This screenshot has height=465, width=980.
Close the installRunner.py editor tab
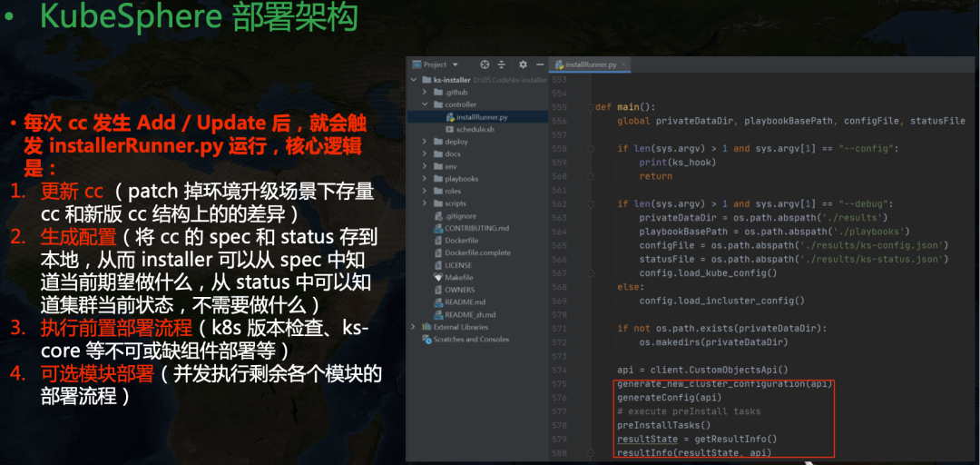(x=623, y=64)
